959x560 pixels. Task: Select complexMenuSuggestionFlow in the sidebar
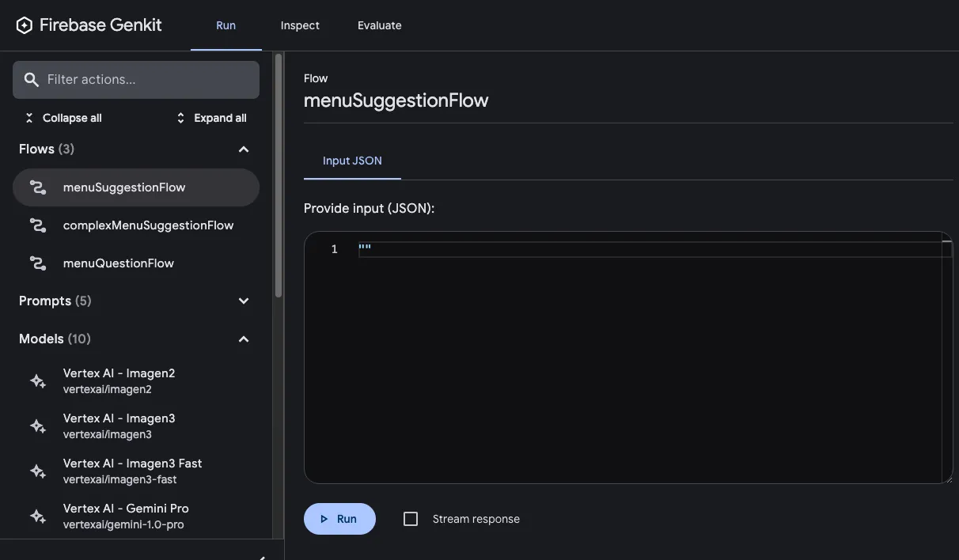point(136,225)
